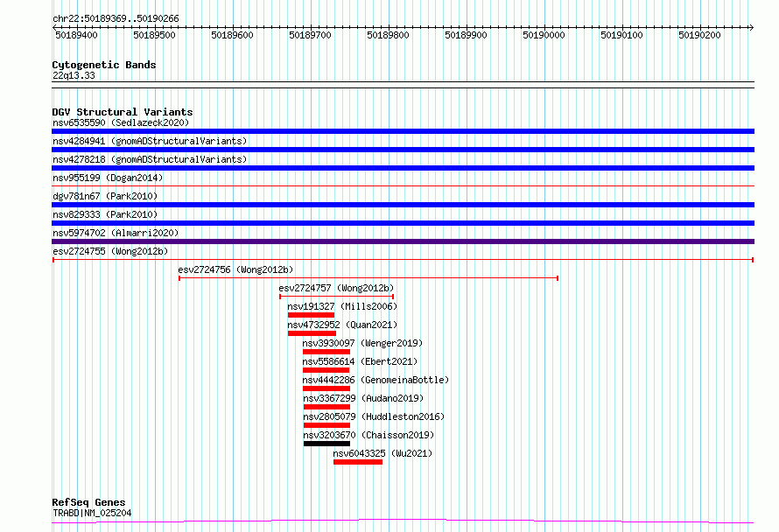Select the nsv955199 (Dogan2014) label
The height and width of the screenshot is (532, 779).
pos(108,178)
